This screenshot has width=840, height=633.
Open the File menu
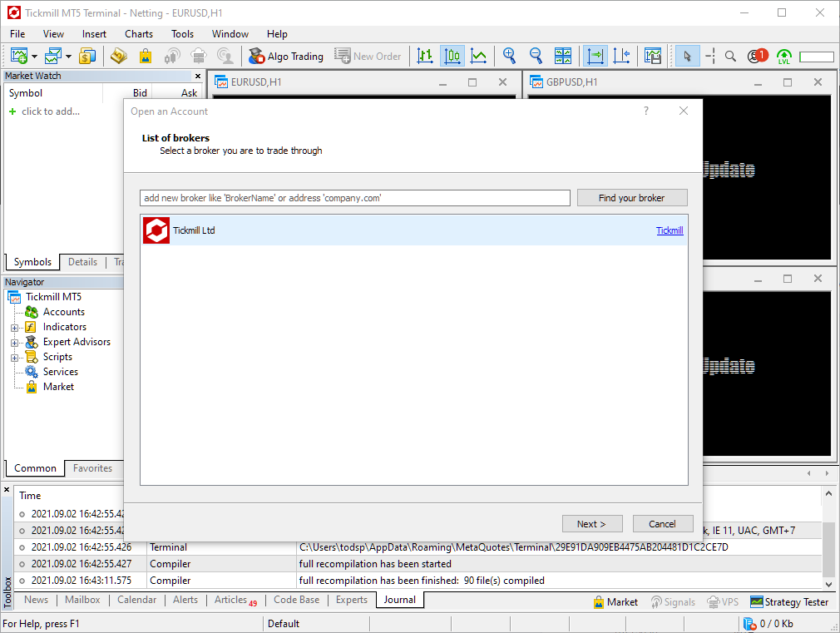pos(17,34)
